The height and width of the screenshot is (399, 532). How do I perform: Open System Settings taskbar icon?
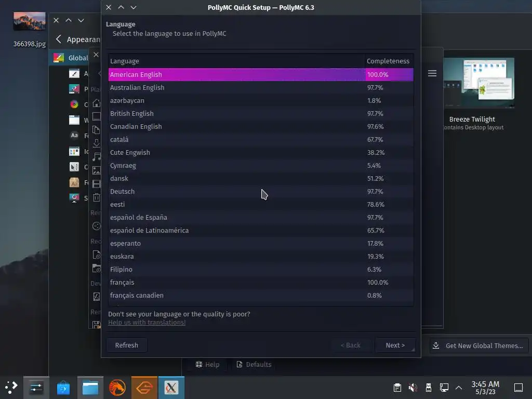click(x=36, y=388)
